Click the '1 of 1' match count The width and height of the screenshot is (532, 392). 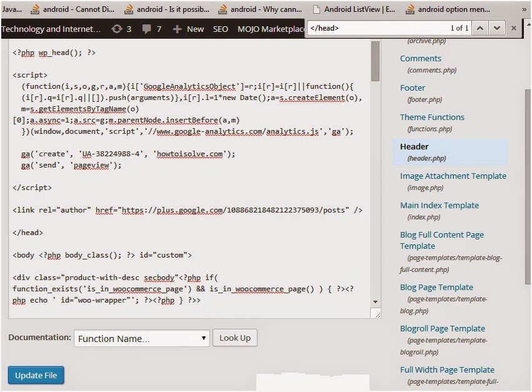pos(459,28)
